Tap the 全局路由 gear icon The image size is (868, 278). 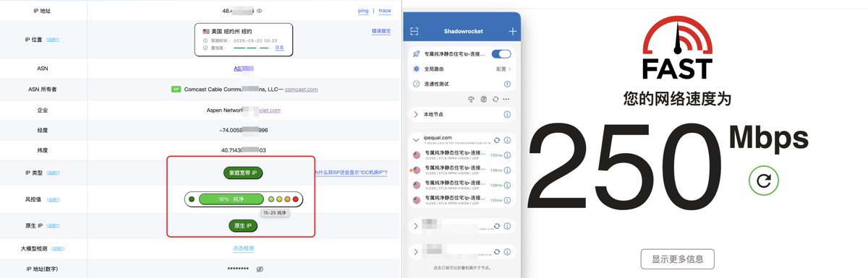(x=416, y=69)
